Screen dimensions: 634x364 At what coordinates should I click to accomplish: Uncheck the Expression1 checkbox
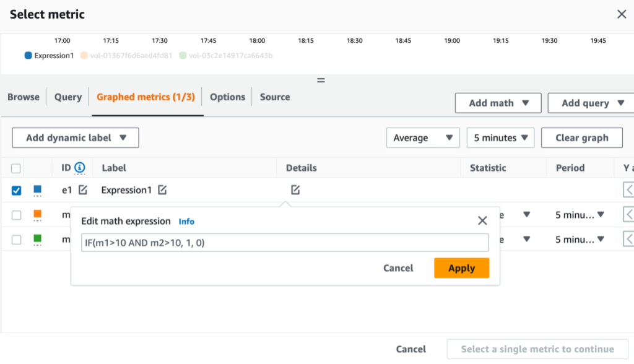(x=15, y=190)
